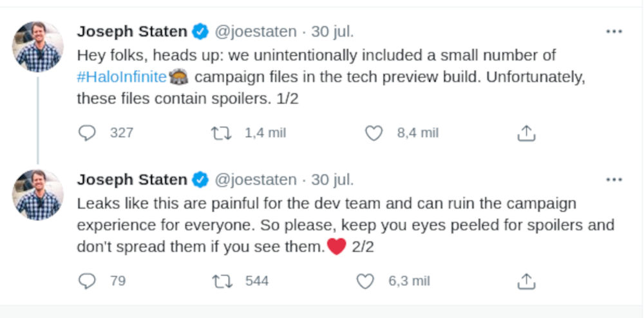Share the first tweet about spoilers
644x318 pixels.
526,133
